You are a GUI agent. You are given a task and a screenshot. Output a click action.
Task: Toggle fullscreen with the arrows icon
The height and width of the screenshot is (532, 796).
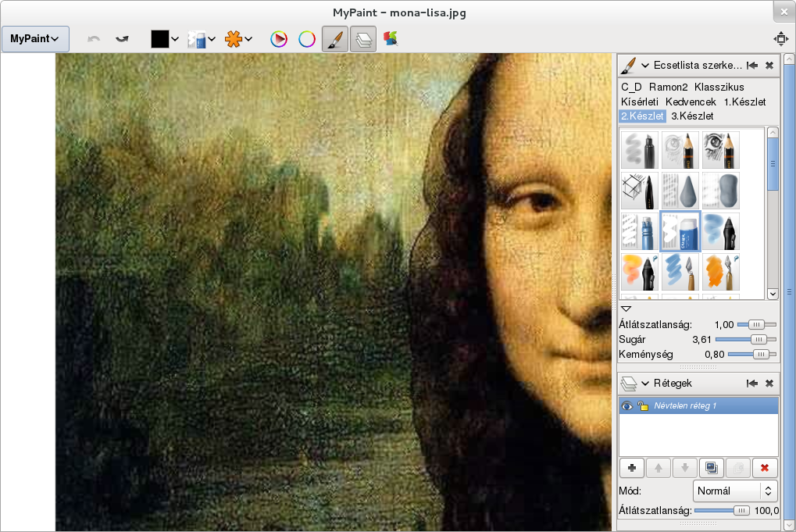point(781,38)
